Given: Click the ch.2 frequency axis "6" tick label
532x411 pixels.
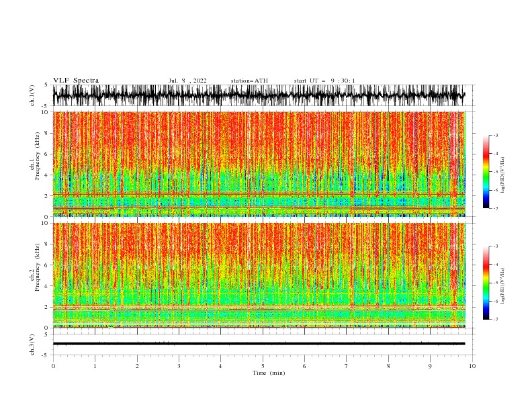Looking at the screenshot, I should point(46,265).
